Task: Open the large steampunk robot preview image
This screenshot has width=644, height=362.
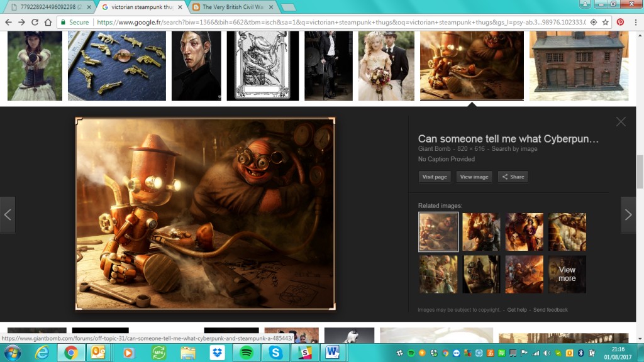Action: coord(206,214)
